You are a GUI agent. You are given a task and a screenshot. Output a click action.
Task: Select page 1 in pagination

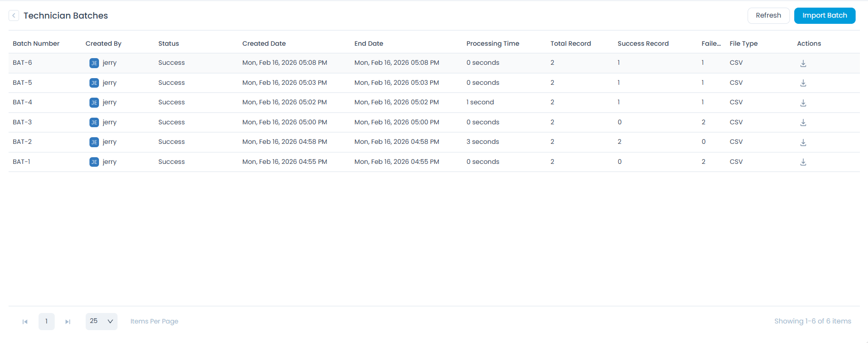pyautogui.click(x=47, y=321)
